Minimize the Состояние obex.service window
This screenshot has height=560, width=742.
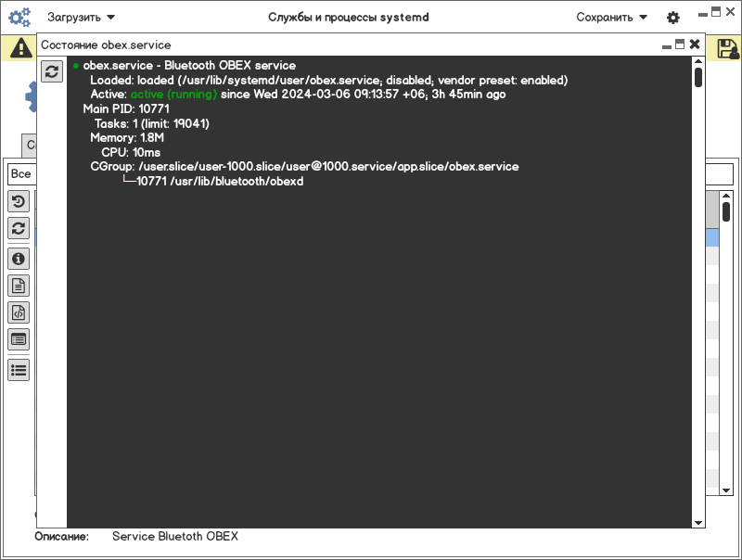(667, 45)
